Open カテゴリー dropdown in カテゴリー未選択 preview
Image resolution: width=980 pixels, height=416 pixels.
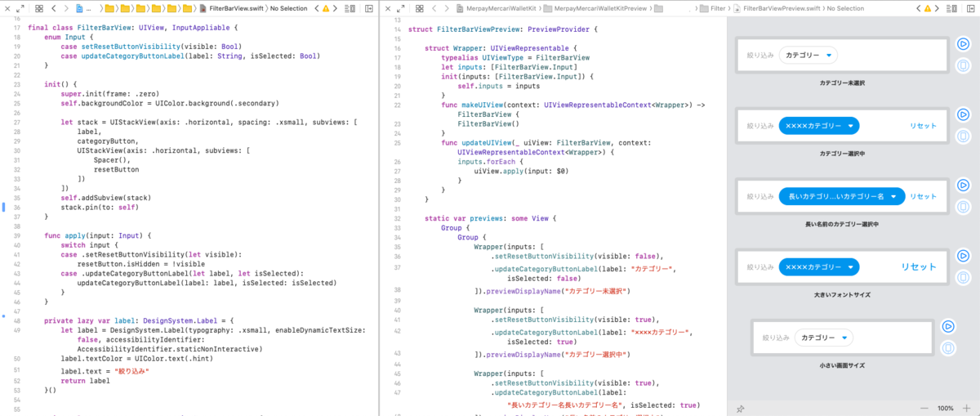tap(808, 56)
